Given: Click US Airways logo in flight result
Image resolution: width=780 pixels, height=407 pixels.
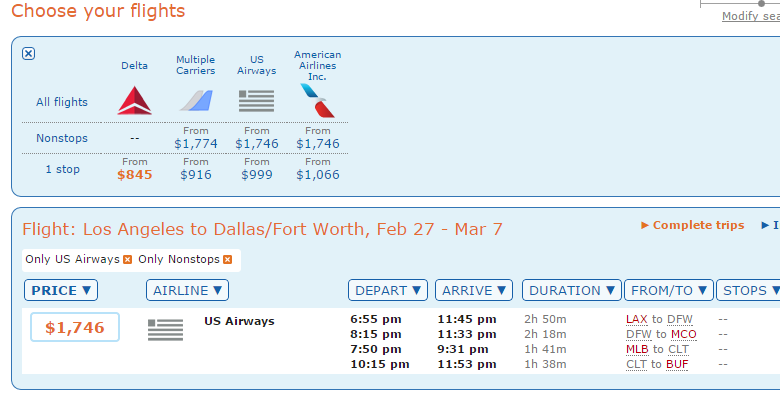Looking at the screenshot, I should (166, 330).
